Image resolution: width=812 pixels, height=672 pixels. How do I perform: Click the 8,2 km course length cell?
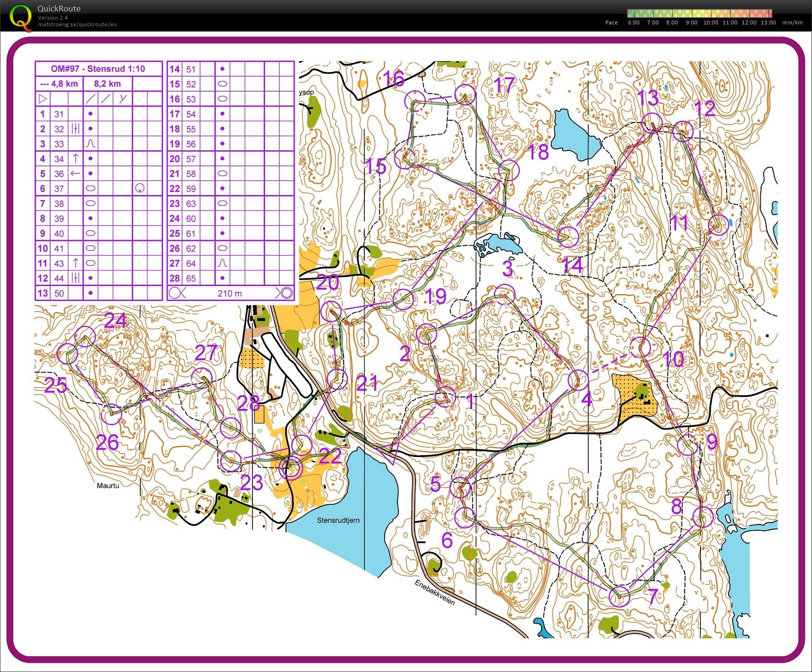click(107, 84)
